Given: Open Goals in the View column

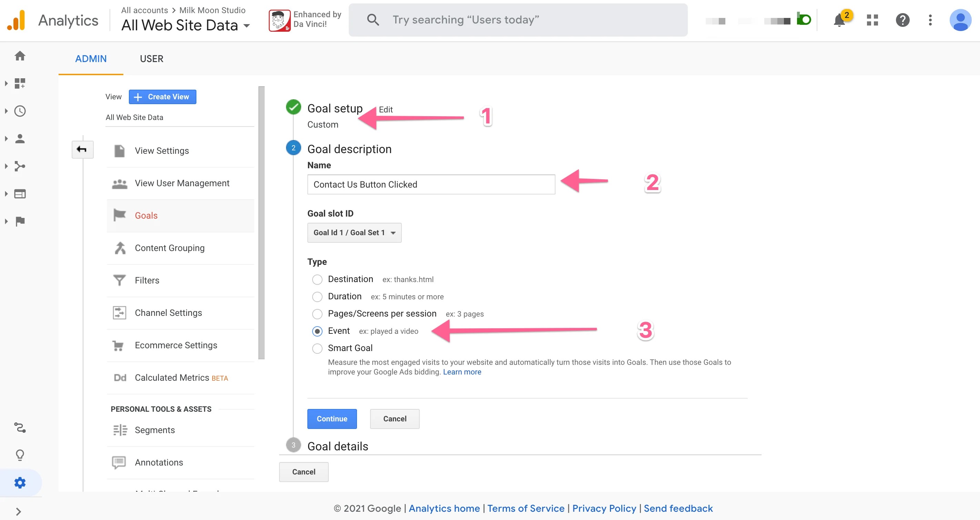Looking at the screenshot, I should (x=146, y=215).
